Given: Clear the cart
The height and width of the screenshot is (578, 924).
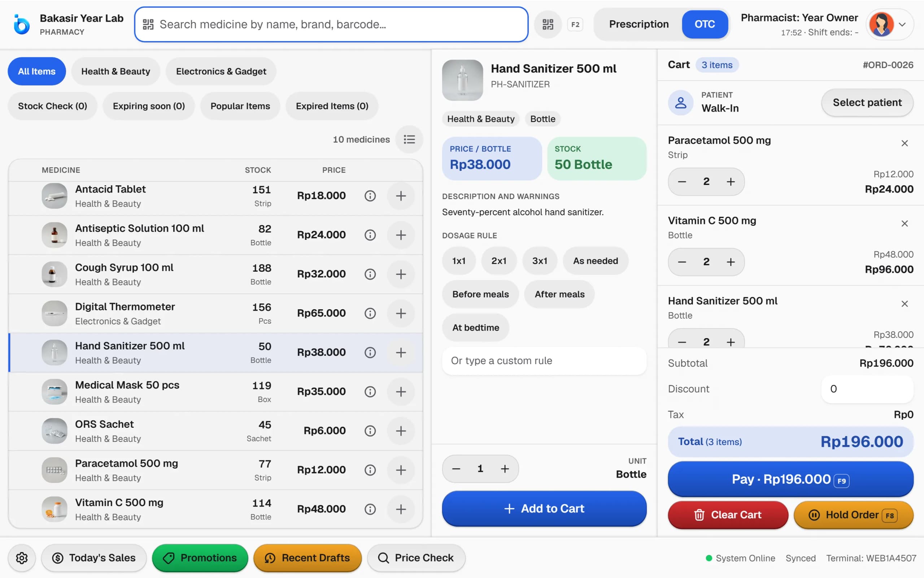Looking at the screenshot, I should click(728, 515).
